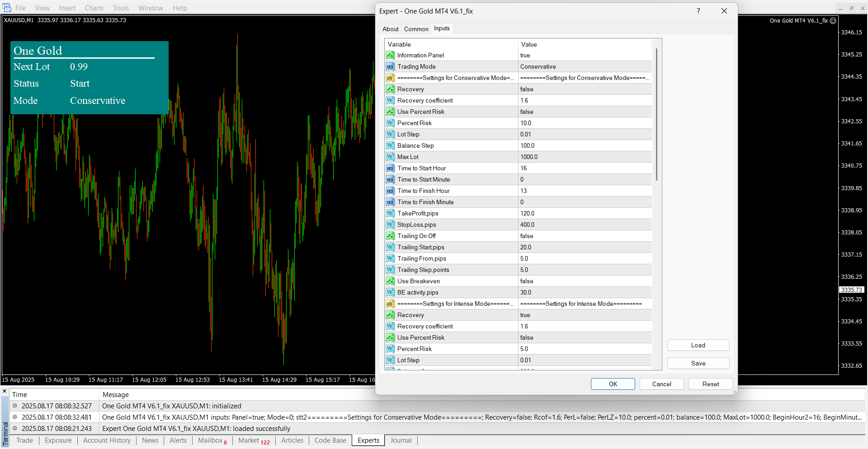Viewport: 868px width, 449px height.
Task: Open the Journal tab in Terminal
Action: 401,440
